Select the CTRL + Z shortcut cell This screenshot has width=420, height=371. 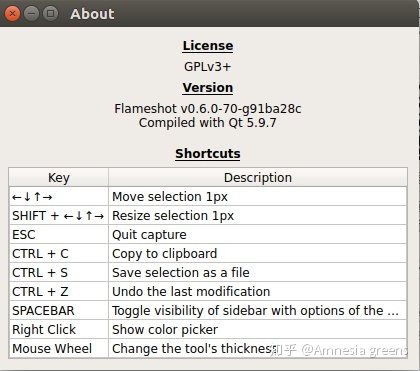[59, 291]
